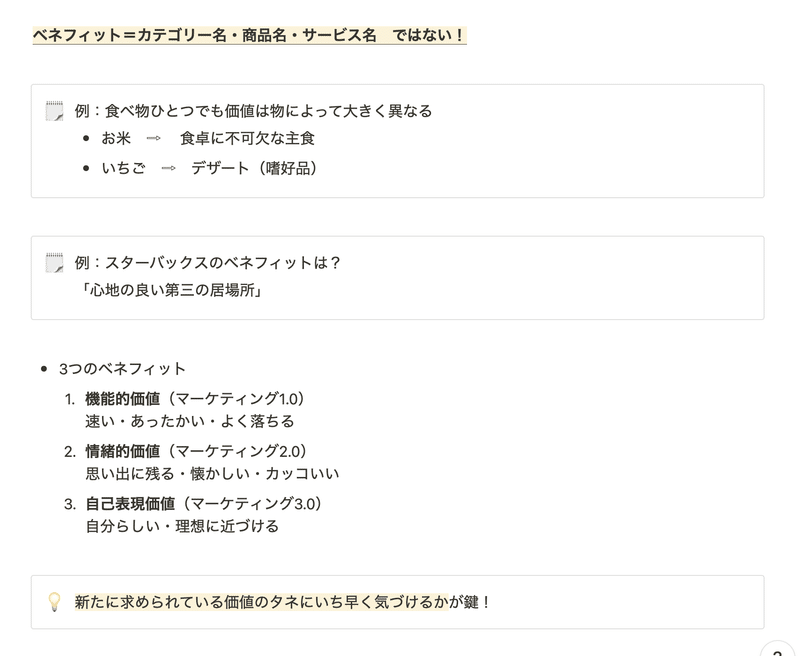Click the bullet item デザート（嗜好品）
The width and height of the screenshot is (800, 656).
254,168
